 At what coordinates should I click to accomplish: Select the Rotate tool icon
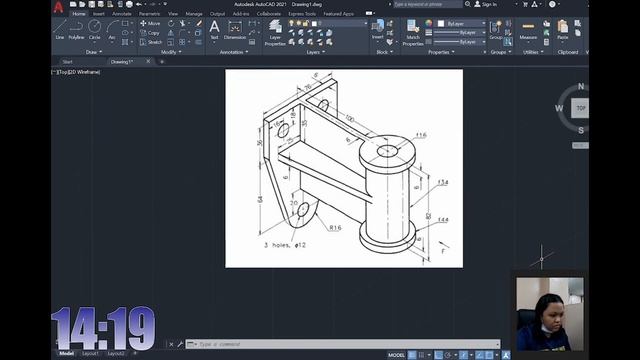(171, 24)
